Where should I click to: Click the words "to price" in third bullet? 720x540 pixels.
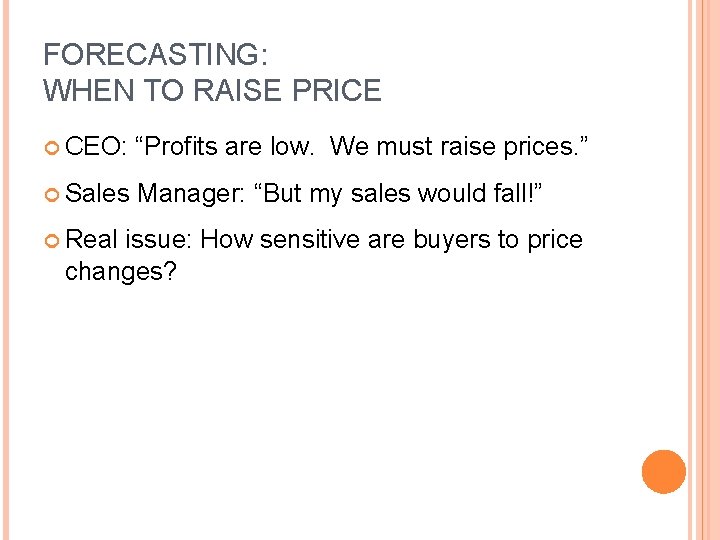point(535,240)
